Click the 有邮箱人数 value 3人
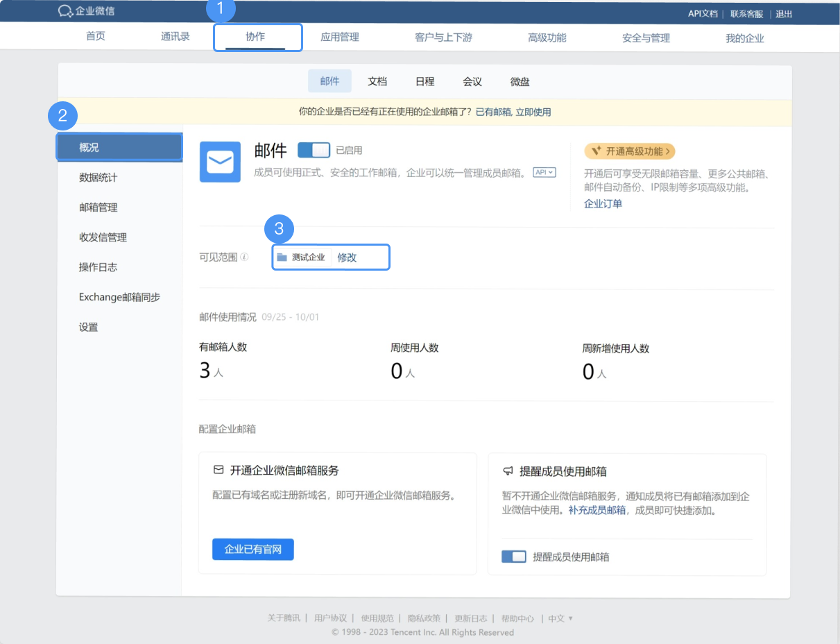The width and height of the screenshot is (840, 644). click(x=211, y=371)
